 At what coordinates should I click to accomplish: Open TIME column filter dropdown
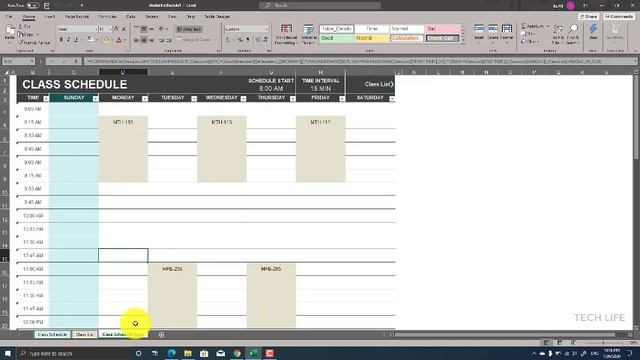[x=46, y=98]
